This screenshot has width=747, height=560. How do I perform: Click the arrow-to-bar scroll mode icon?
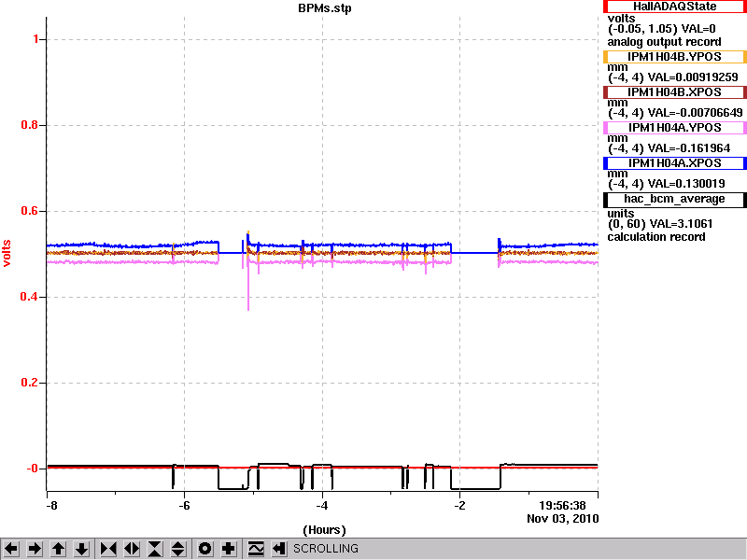(x=278, y=549)
